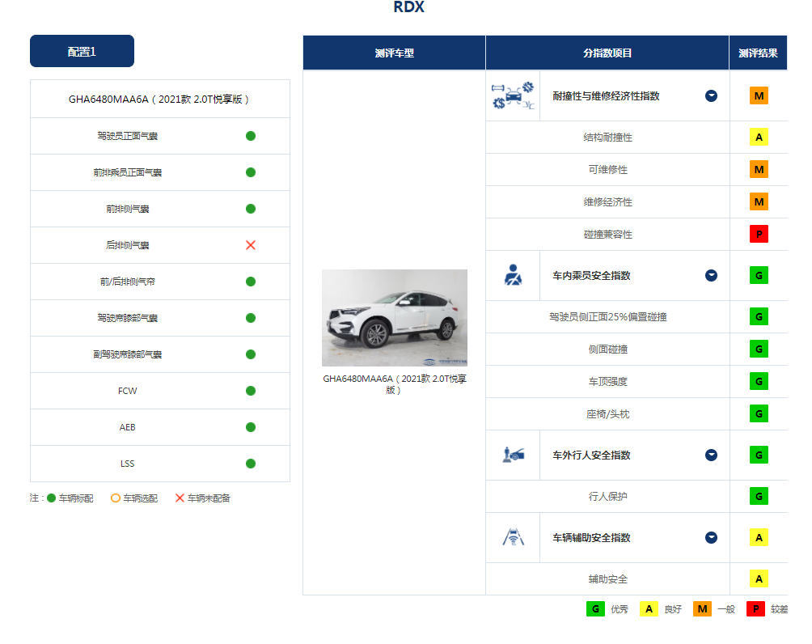Click the M rating for 耐撞性与维修经济性指数

click(759, 95)
